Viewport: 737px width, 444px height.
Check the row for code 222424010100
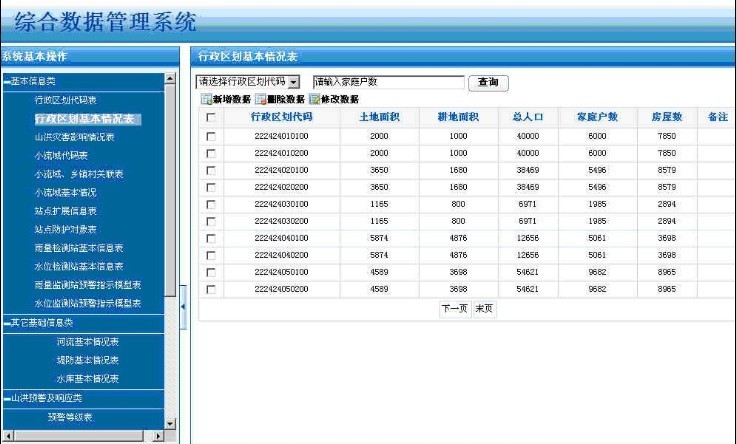tap(211, 136)
